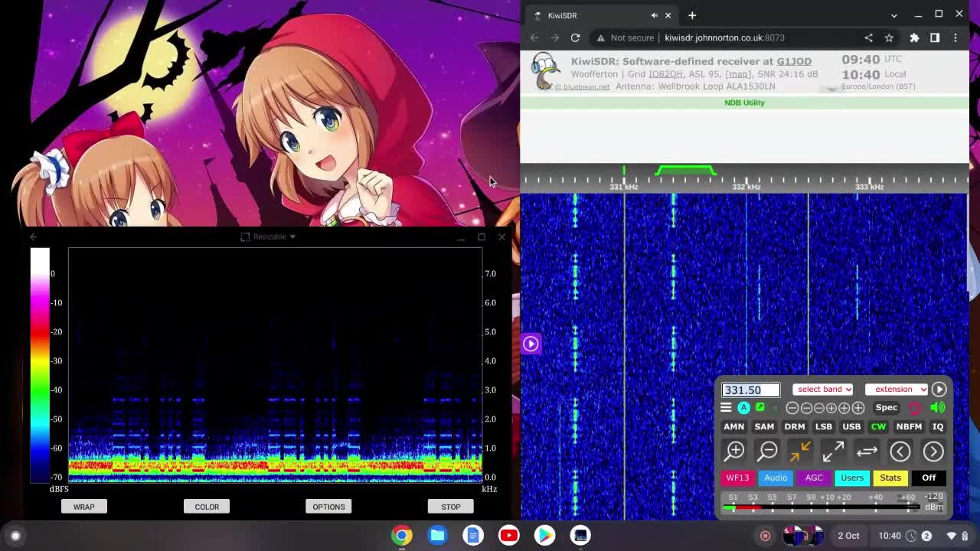Switch to the AGC tab
This screenshot has width=980, height=551.
[x=814, y=478]
